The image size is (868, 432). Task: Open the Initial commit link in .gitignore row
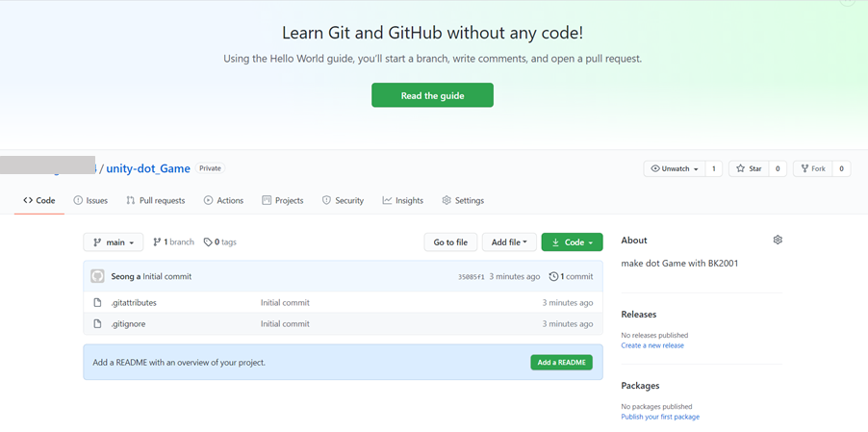click(285, 323)
